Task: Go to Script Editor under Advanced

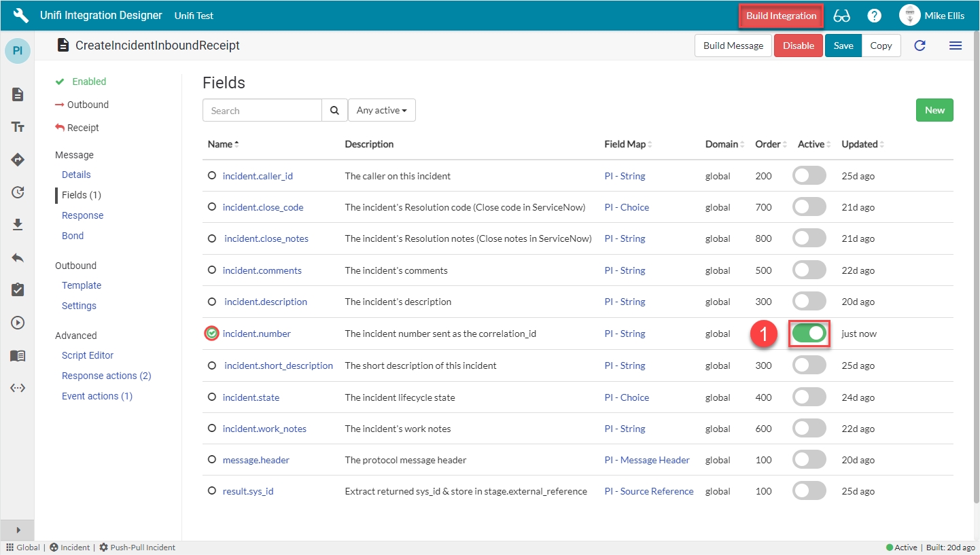Action: click(x=88, y=355)
